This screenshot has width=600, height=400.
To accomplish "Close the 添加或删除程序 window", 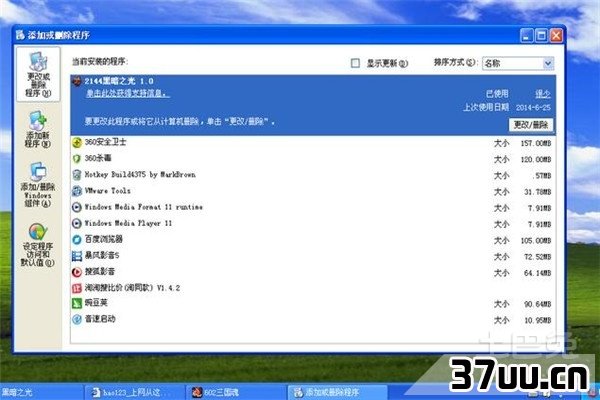I will tap(556, 36).
